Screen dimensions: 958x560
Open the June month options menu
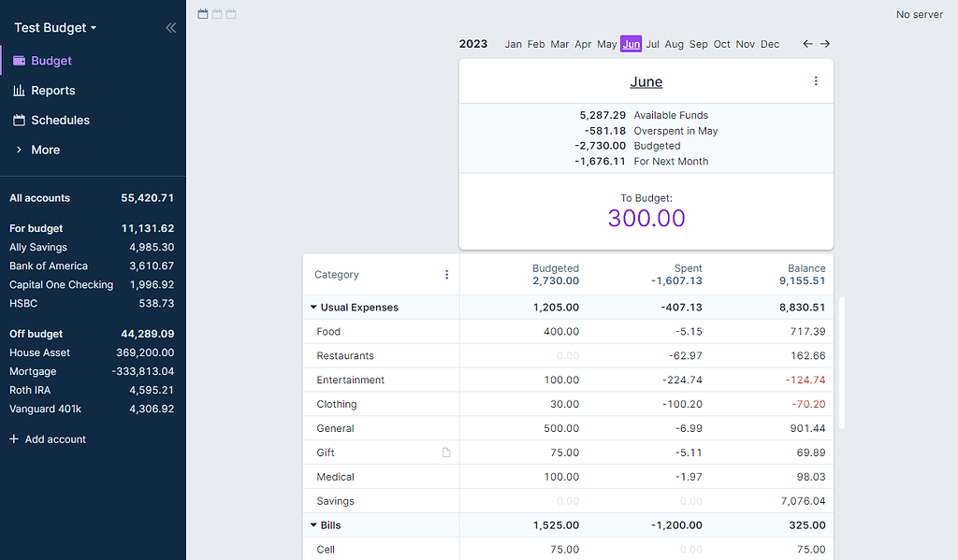816,80
